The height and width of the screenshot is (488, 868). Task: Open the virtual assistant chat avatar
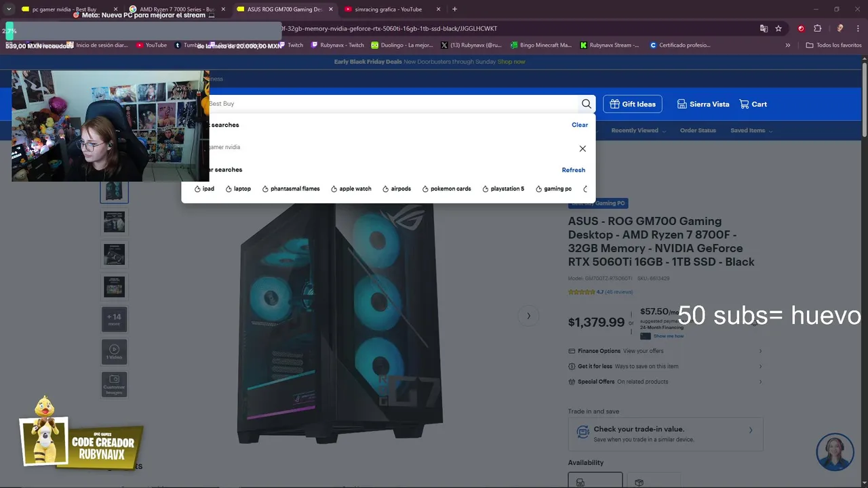pos(835,452)
